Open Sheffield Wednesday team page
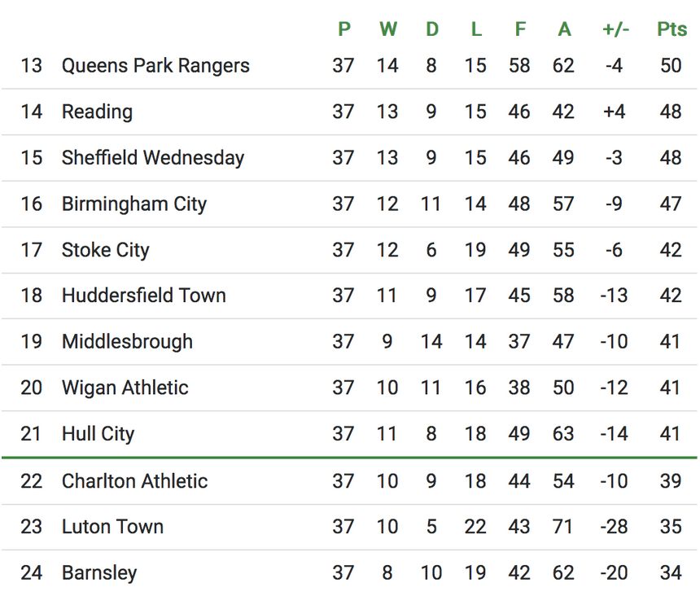The image size is (700, 596). pos(153,158)
